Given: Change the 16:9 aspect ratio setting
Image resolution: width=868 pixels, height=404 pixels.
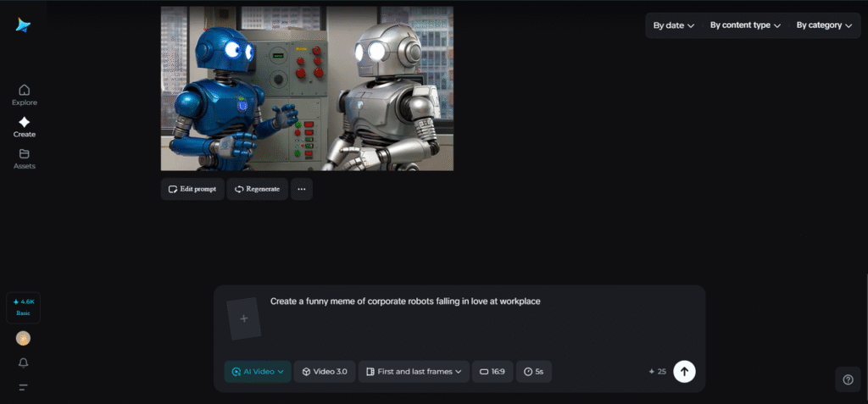Looking at the screenshot, I should click(492, 372).
